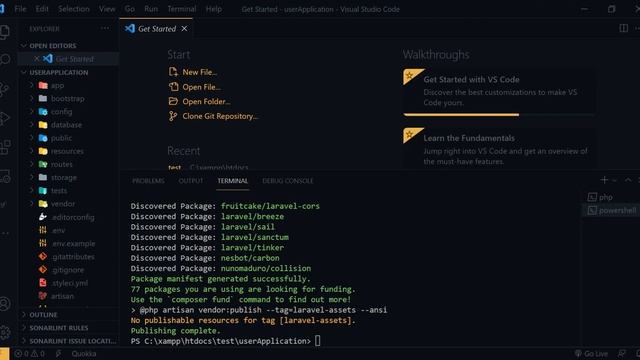The image size is (640, 360).
Task: Open the Extensions view
Action: pyautogui.click(x=4, y=147)
